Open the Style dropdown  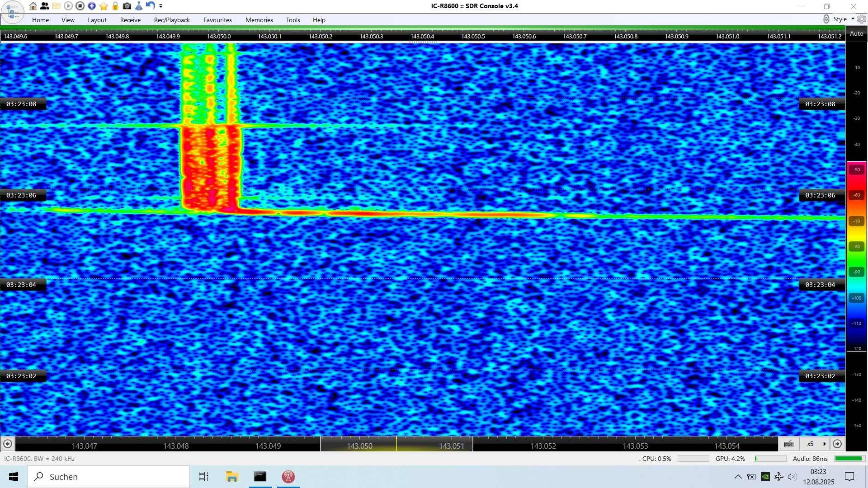click(x=843, y=19)
